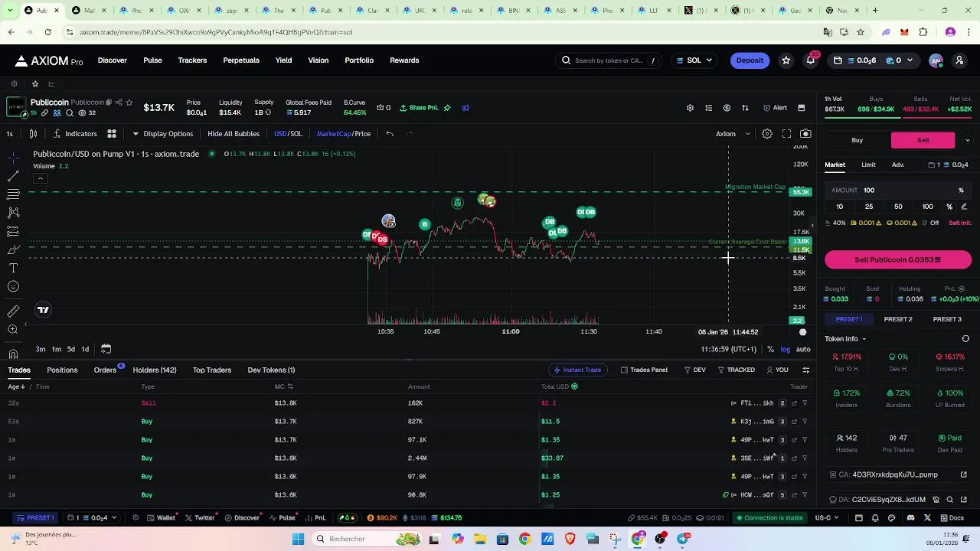The image size is (980, 551).
Task: Open the Dev Tokens (1) tab
Action: (x=271, y=370)
